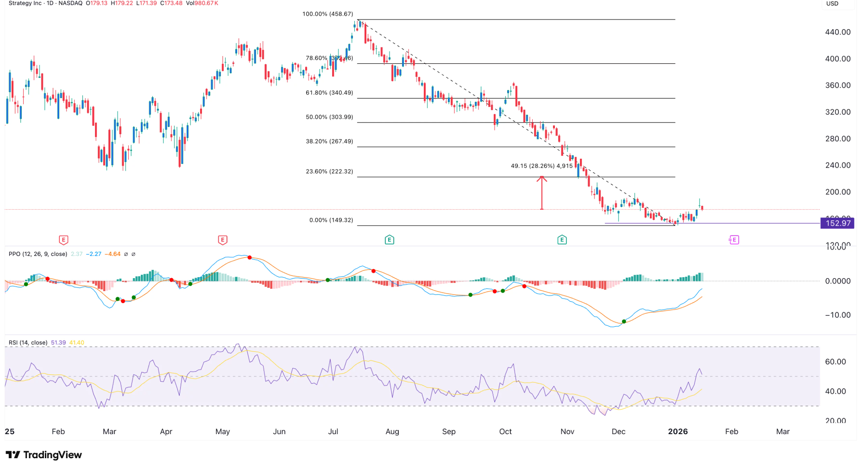Click the 2026 label on time axis
The height and width of the screenshot is (473, 868).
coord(678,432)
